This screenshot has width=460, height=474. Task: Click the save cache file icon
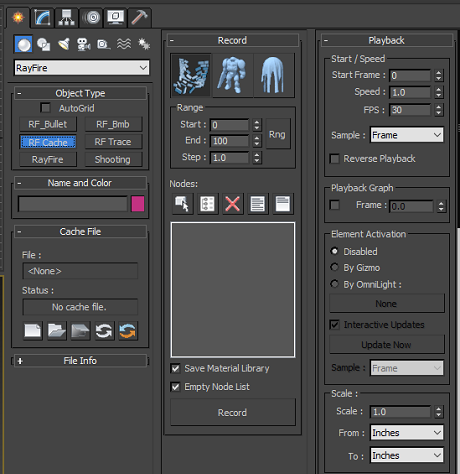coord(80,331)
